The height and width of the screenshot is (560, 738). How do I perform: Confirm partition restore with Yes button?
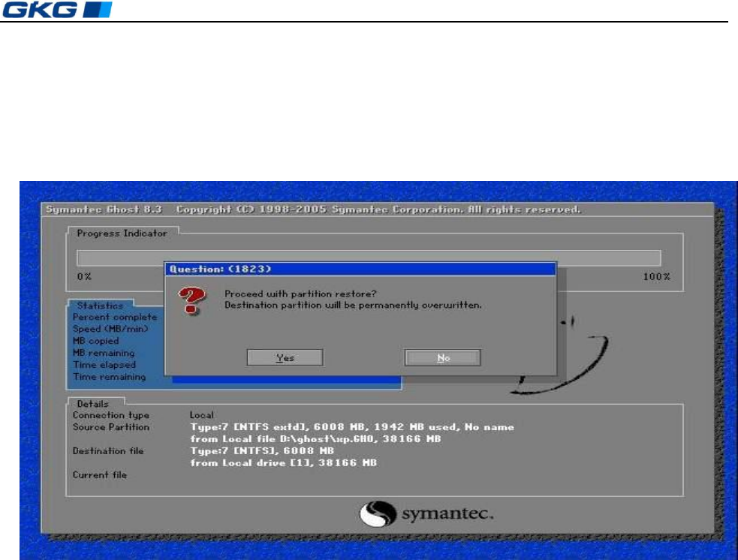point(285,357)
